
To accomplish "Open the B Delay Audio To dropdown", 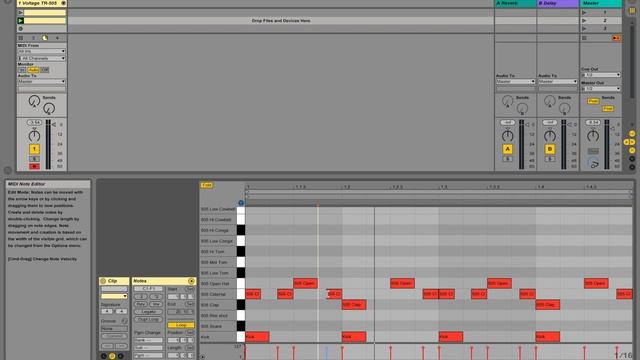I will (558, 82).
